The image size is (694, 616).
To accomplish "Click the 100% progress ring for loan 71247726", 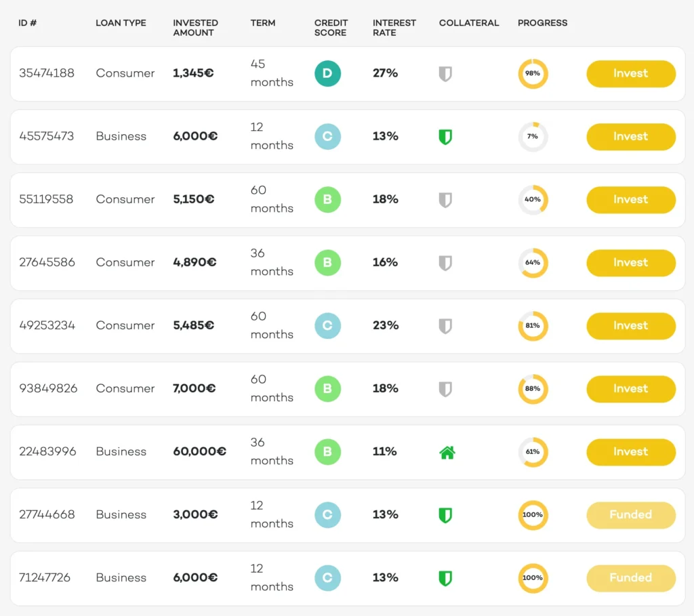I will pos(533,578).
